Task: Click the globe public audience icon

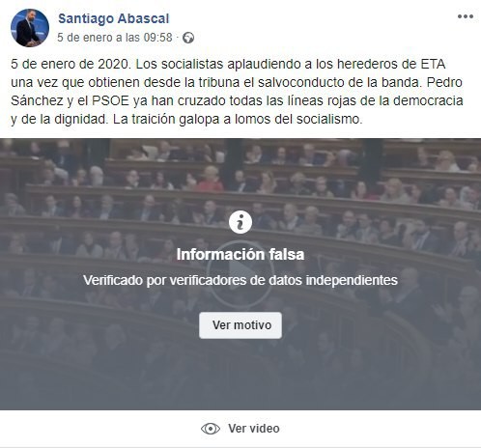Action: tap(188, 38)
